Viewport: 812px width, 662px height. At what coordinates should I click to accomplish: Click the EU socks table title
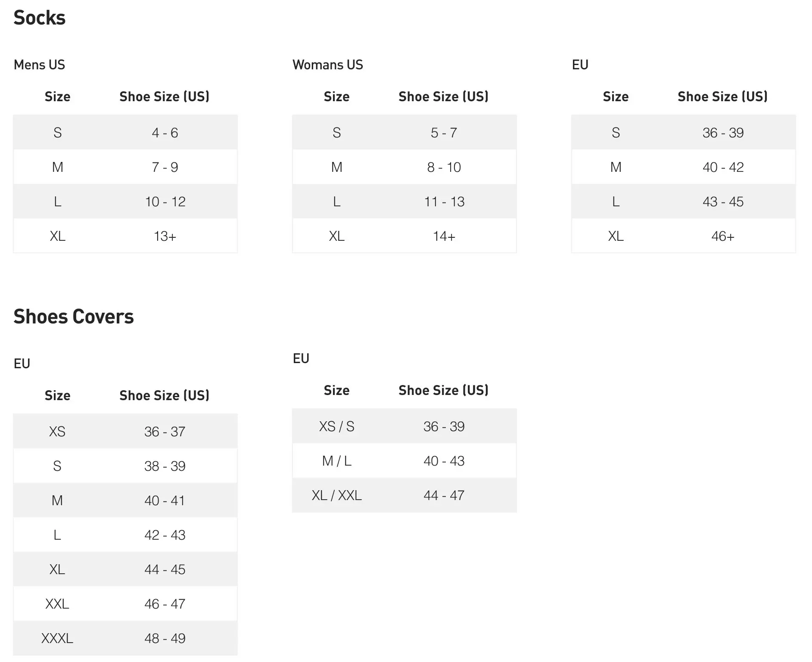(580, 65)
